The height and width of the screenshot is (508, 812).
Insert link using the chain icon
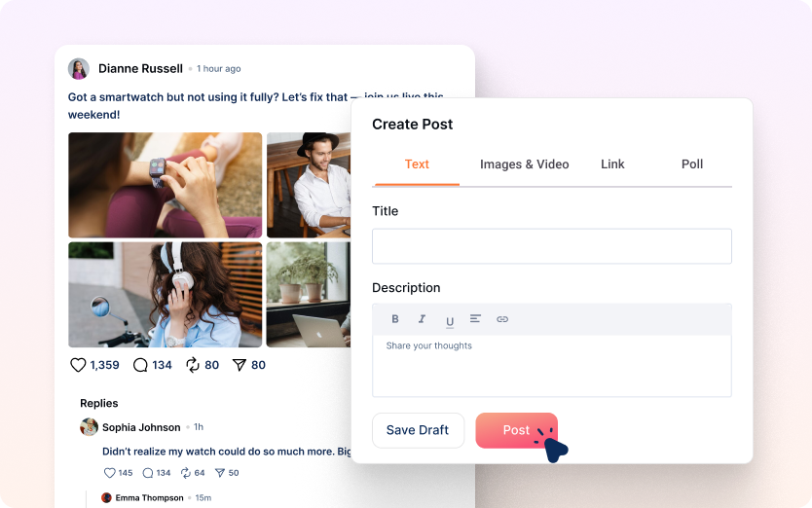[x=502, y=319]
